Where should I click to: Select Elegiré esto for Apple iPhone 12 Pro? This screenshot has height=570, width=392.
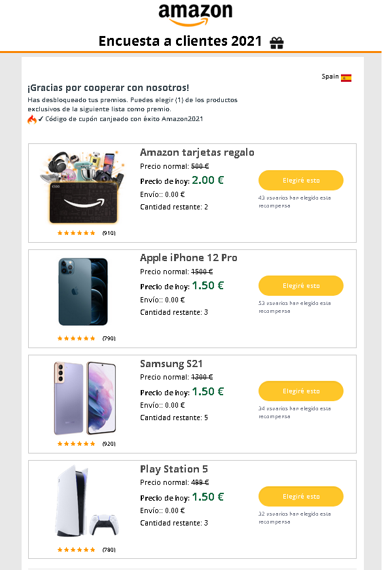[301, 285]
